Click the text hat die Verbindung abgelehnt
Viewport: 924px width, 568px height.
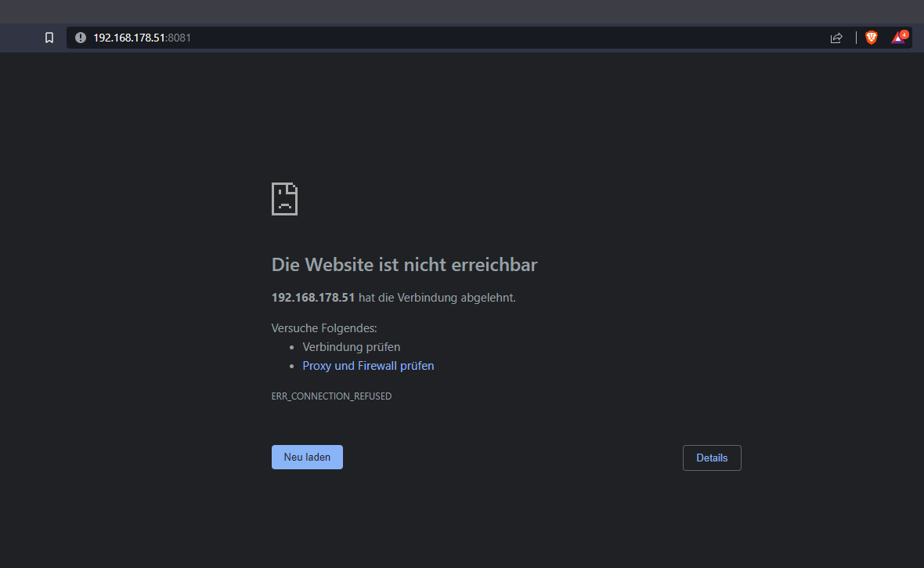(x=437, y=297)
